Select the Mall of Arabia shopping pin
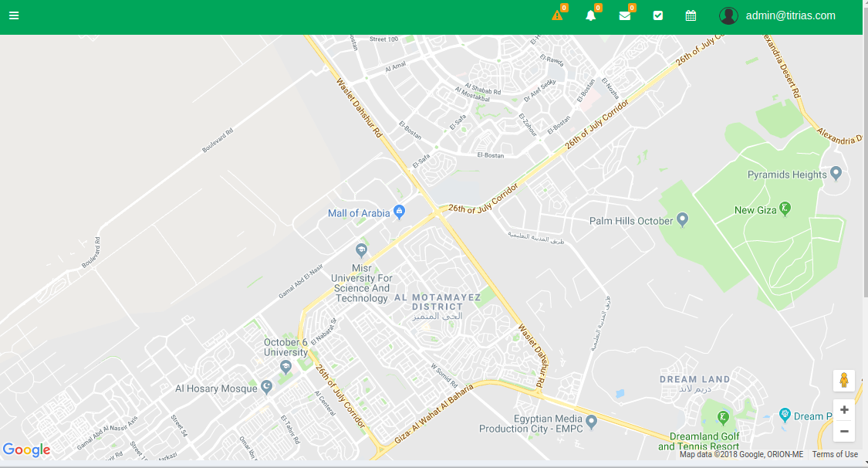This screenshot has height=468, width=868. [x=399, y=212]
